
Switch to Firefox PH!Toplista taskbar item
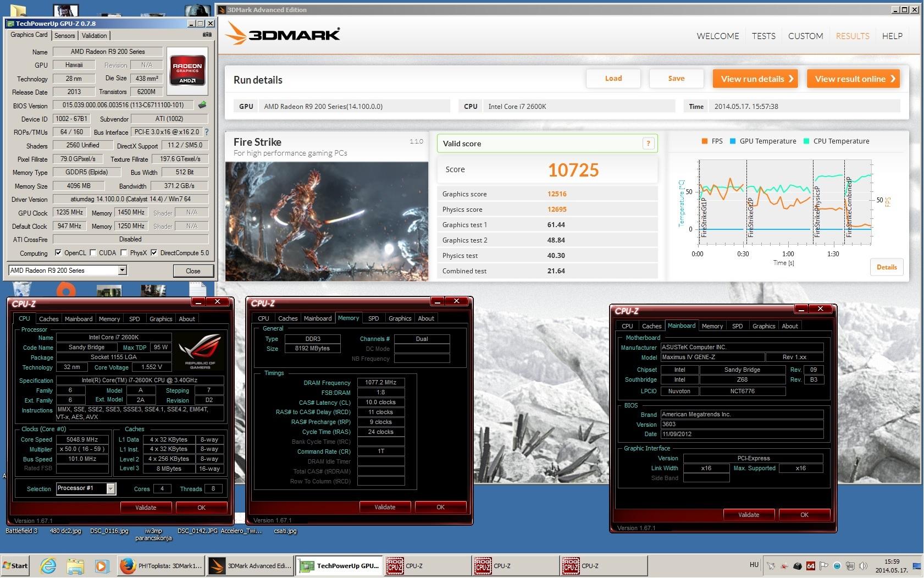pos(161,565)
